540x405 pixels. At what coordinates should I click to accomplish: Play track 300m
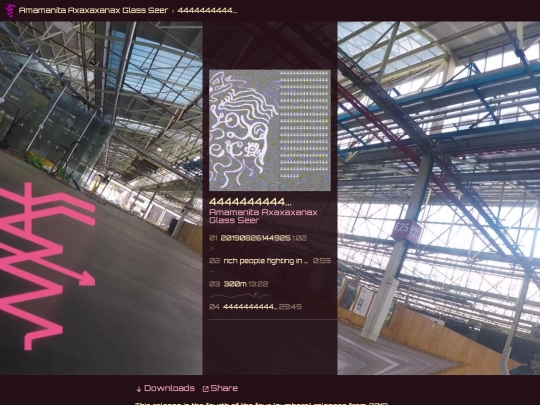[x=235, y=284]
